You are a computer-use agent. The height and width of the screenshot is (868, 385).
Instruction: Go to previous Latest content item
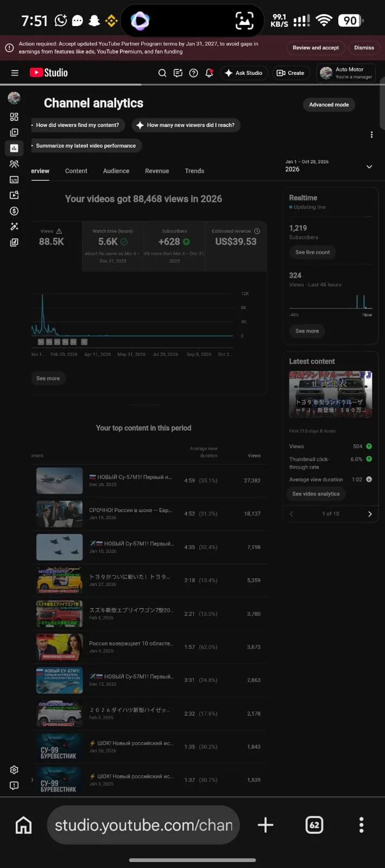291,514
